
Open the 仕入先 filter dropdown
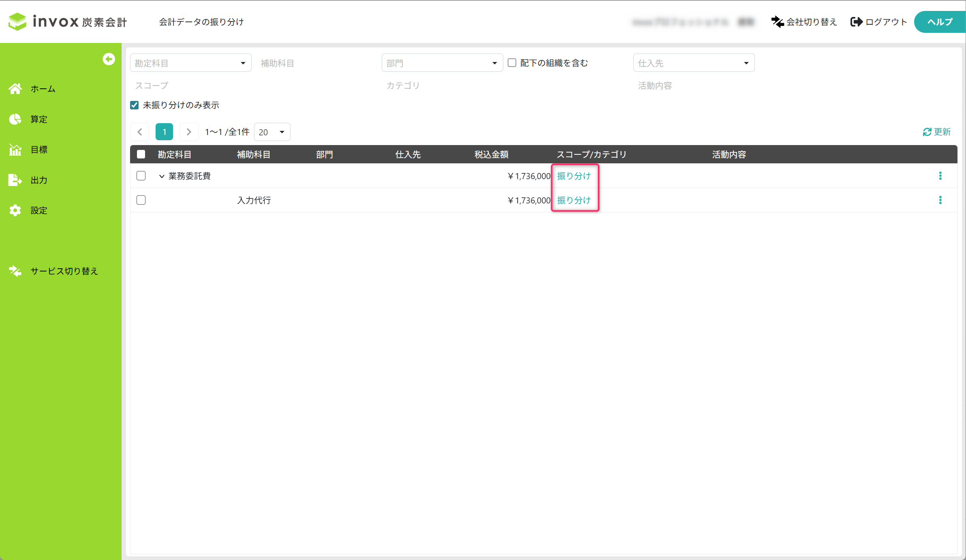693,63
